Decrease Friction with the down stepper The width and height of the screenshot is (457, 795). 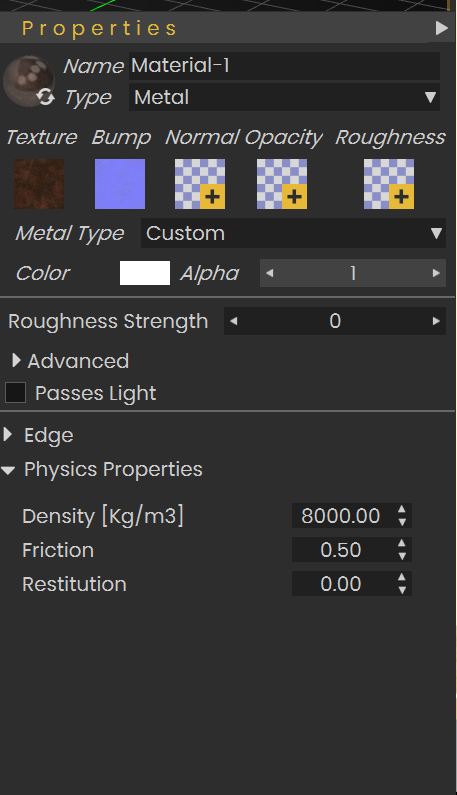(x=402, y=556)
